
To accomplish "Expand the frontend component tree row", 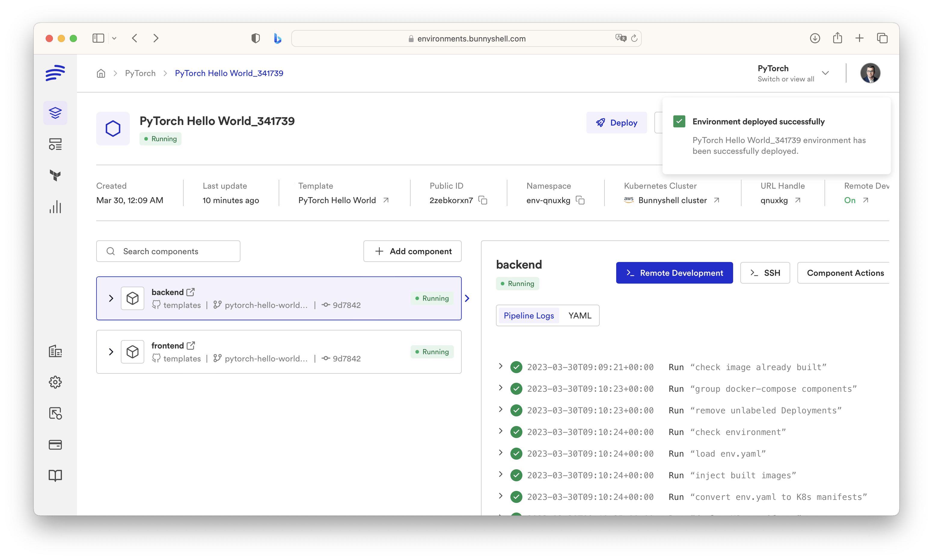I will [x=111, y=352].
